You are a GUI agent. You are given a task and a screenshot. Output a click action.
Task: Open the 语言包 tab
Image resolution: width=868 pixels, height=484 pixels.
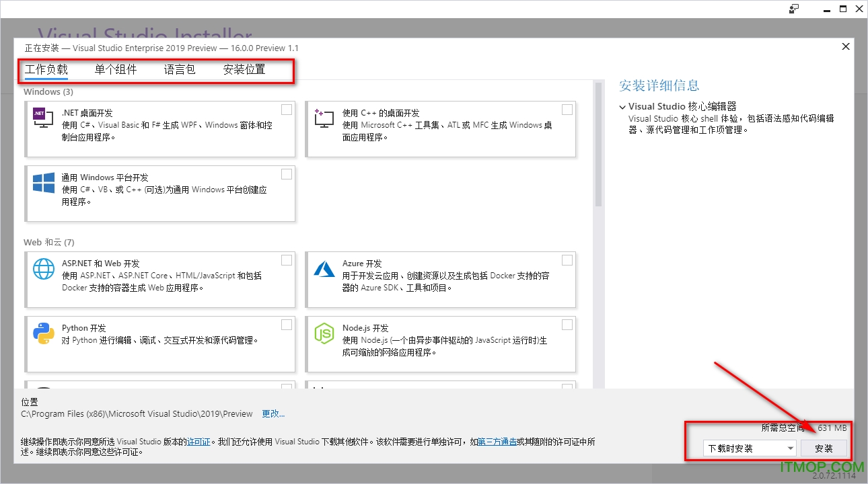[x=180, y=69]
